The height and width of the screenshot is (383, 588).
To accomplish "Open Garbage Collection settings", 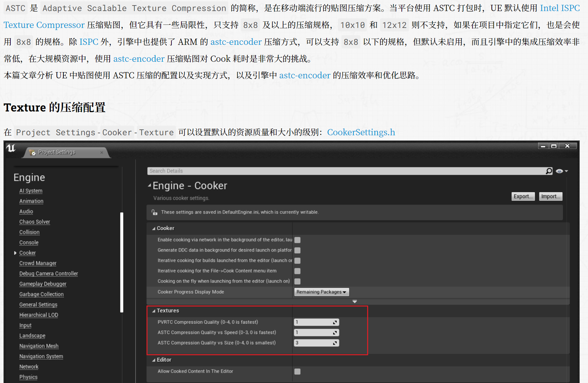I will [41, 294].
